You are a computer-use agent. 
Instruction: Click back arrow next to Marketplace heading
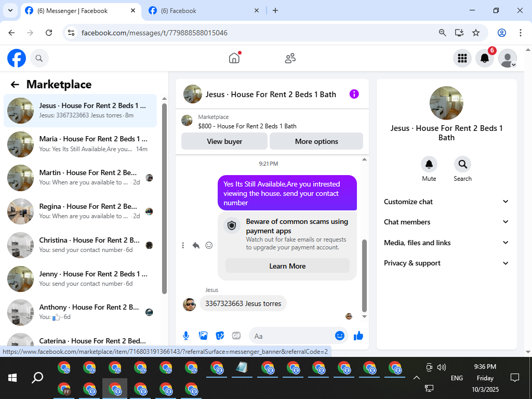pos(15,85)
